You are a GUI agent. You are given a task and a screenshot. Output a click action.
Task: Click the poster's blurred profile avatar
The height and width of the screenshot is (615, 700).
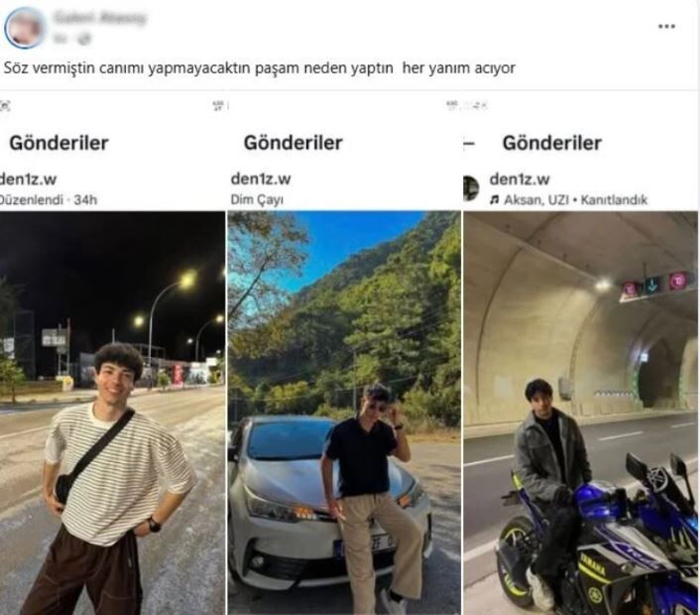(25, 28)
